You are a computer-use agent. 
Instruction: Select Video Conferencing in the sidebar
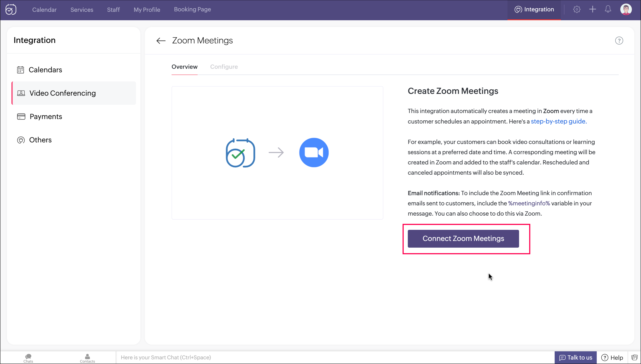[74, 93]
